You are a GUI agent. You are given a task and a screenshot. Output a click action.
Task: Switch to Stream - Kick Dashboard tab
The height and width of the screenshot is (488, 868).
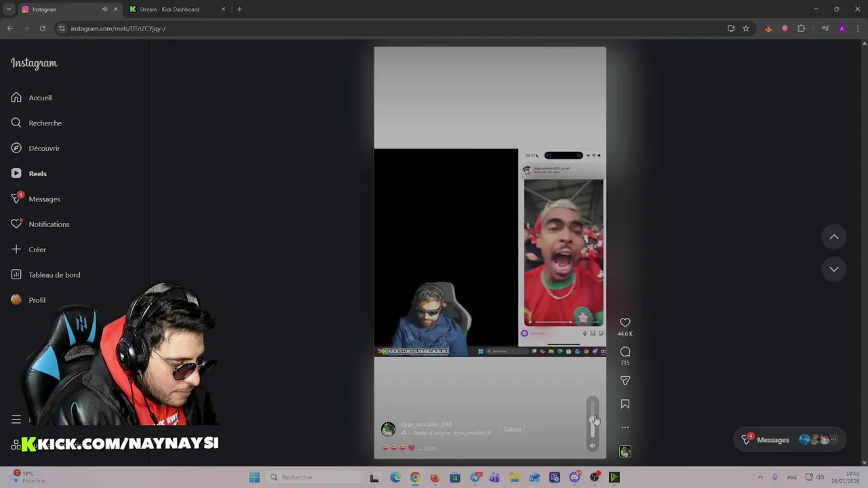[176, 9]
